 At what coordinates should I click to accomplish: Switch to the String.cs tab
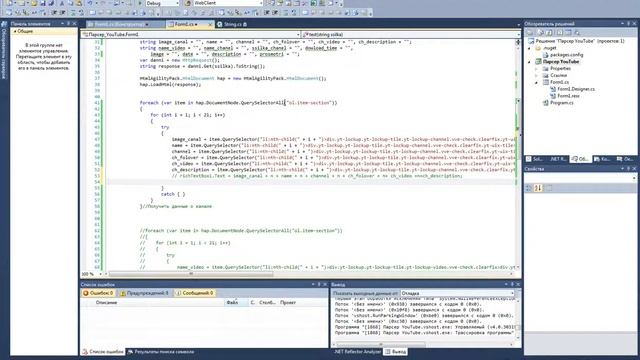(x=232, y=24)
